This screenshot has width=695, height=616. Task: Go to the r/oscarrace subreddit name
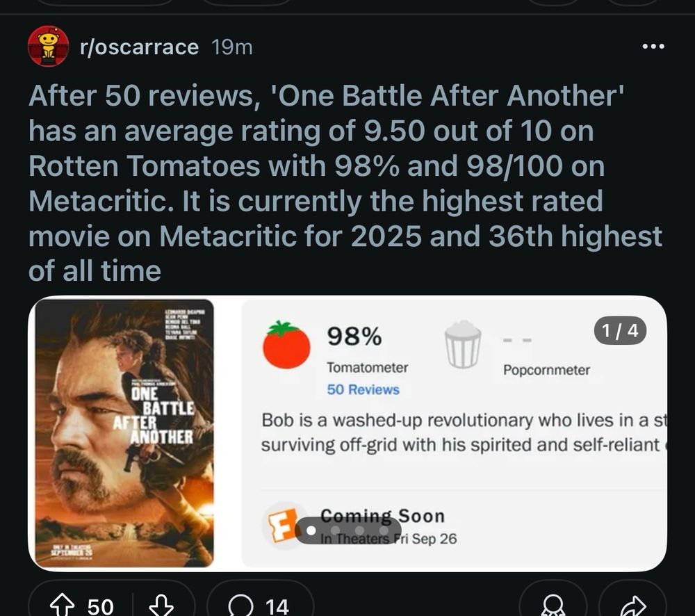140,47
